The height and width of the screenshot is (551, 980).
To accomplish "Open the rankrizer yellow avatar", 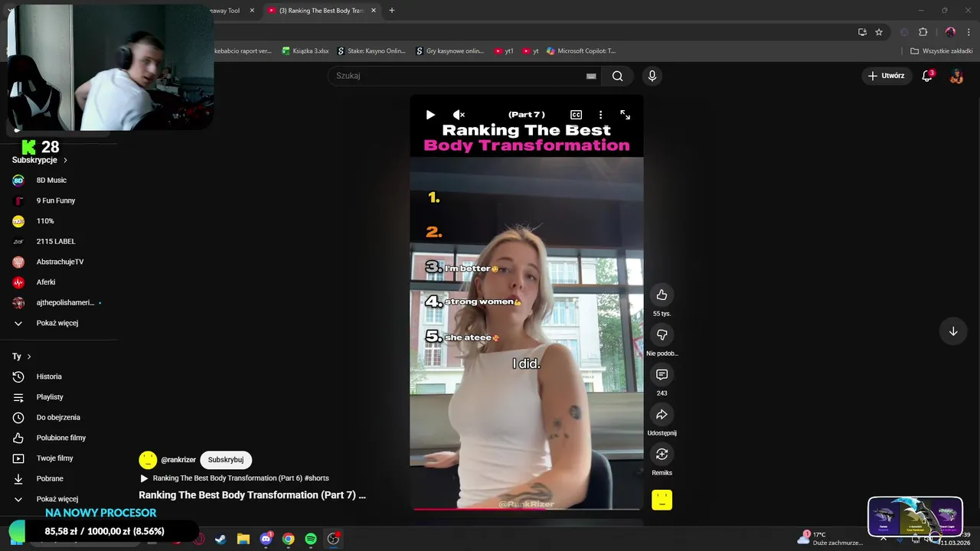I will [148, 460].
